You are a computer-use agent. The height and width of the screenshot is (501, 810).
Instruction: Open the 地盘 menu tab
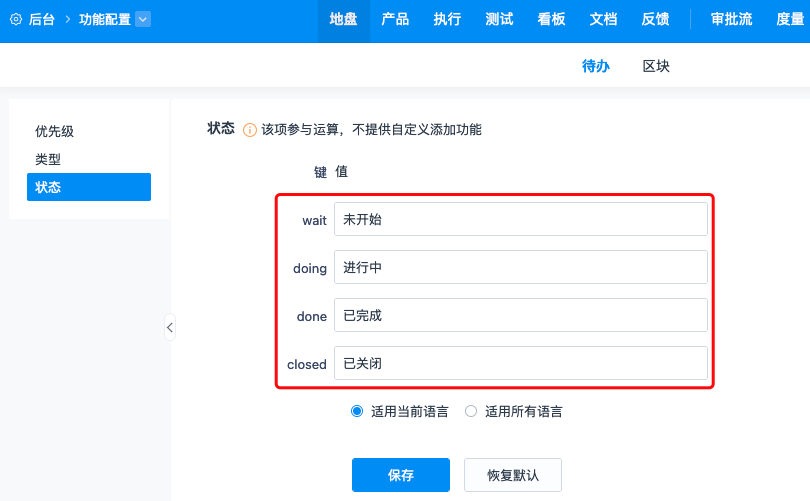(343, 19)
